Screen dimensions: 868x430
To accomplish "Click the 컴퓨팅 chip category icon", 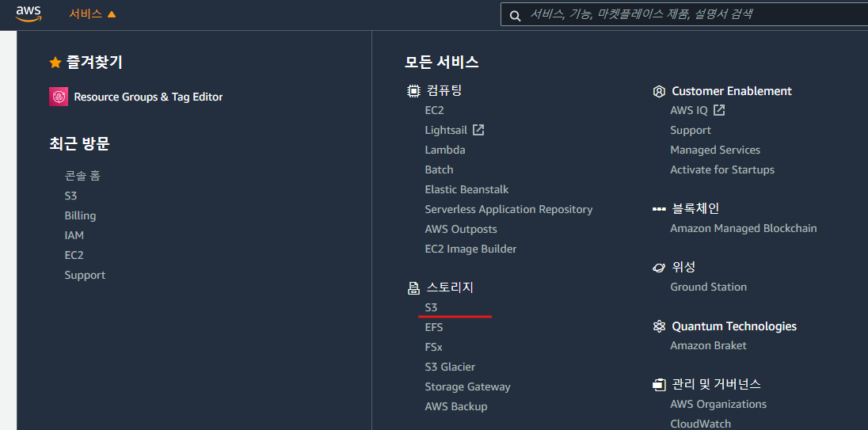I will point(413,91).
